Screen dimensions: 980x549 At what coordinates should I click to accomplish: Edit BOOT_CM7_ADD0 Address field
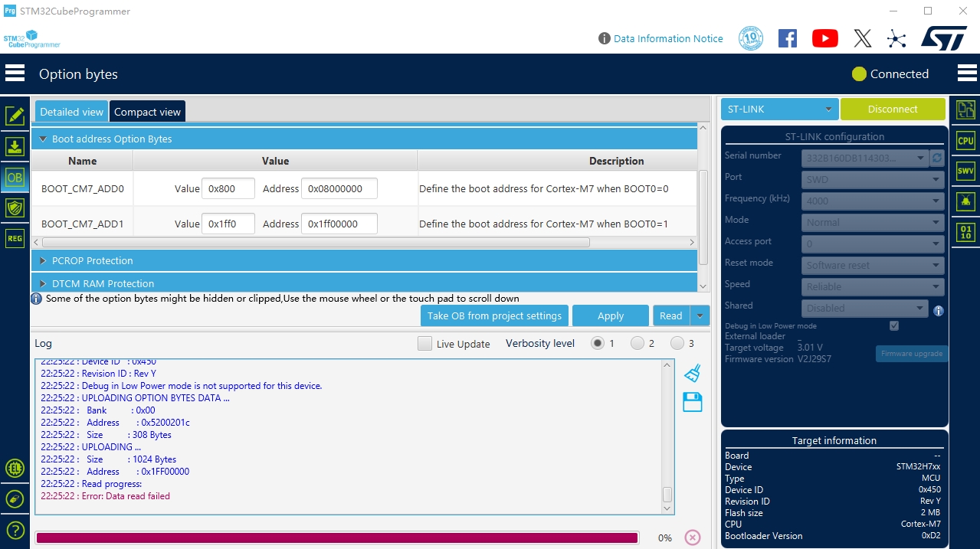[x=339, y=188]
